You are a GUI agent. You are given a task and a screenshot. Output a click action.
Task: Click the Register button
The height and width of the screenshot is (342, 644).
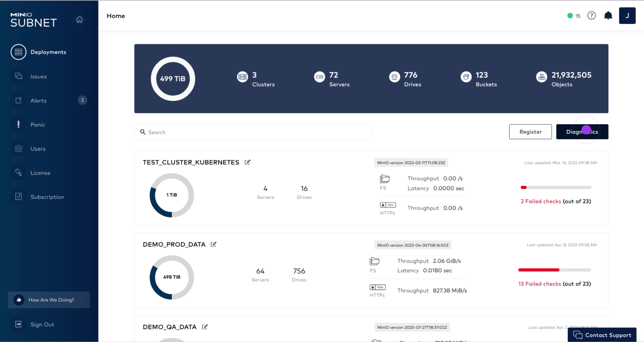pos(530,132)
